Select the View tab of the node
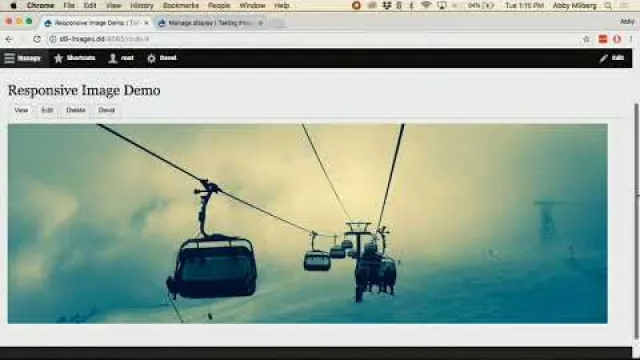This screenshot has height=360, width=640. click(21, 110)
